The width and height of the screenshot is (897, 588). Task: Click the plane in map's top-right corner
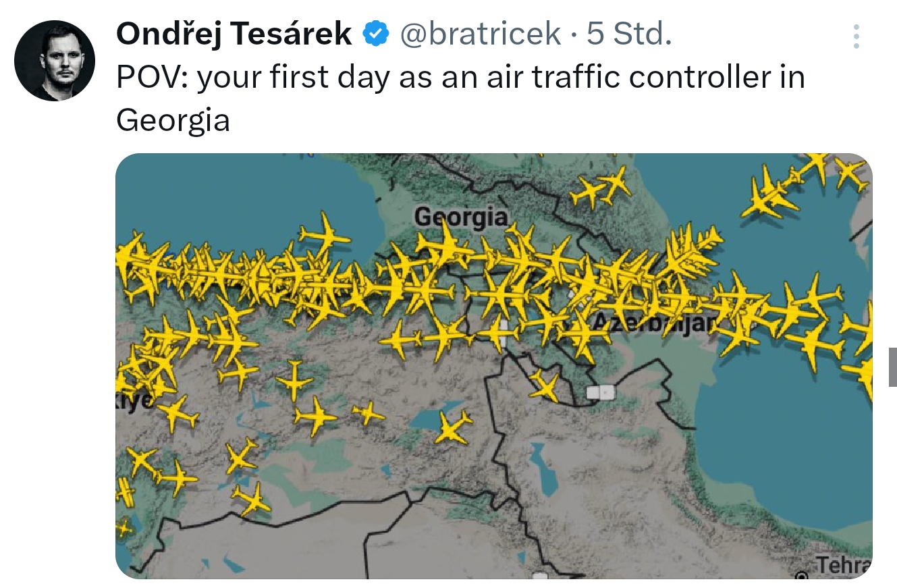(x=850, y=173)
